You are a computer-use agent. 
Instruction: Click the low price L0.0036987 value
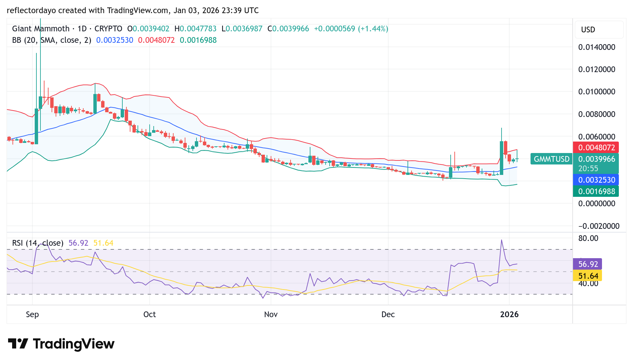pyautogui.click(x=242, y=29)
